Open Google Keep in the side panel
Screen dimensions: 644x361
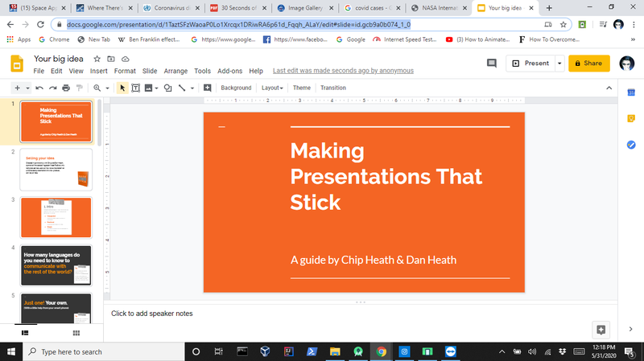tap(631, 119)
